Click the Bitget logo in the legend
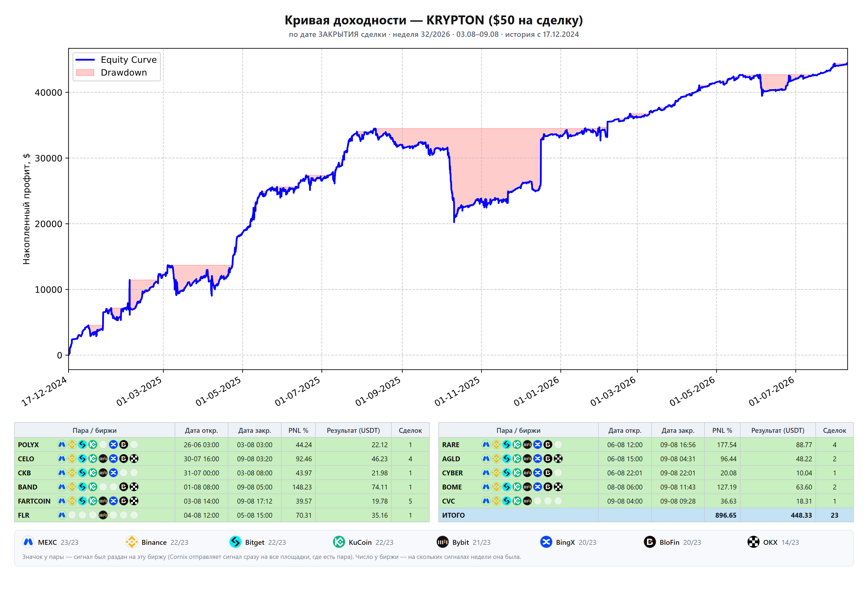 (x=235, y=542)
